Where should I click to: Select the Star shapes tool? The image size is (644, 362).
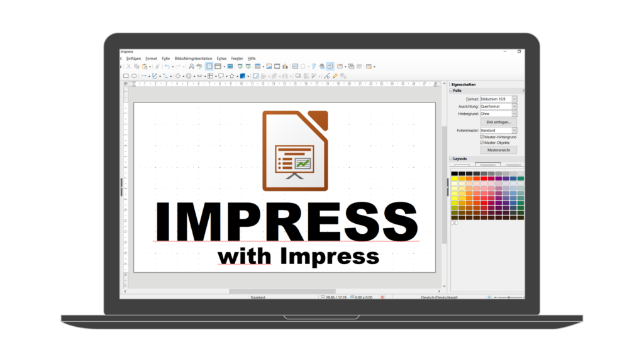click(231, 76)
